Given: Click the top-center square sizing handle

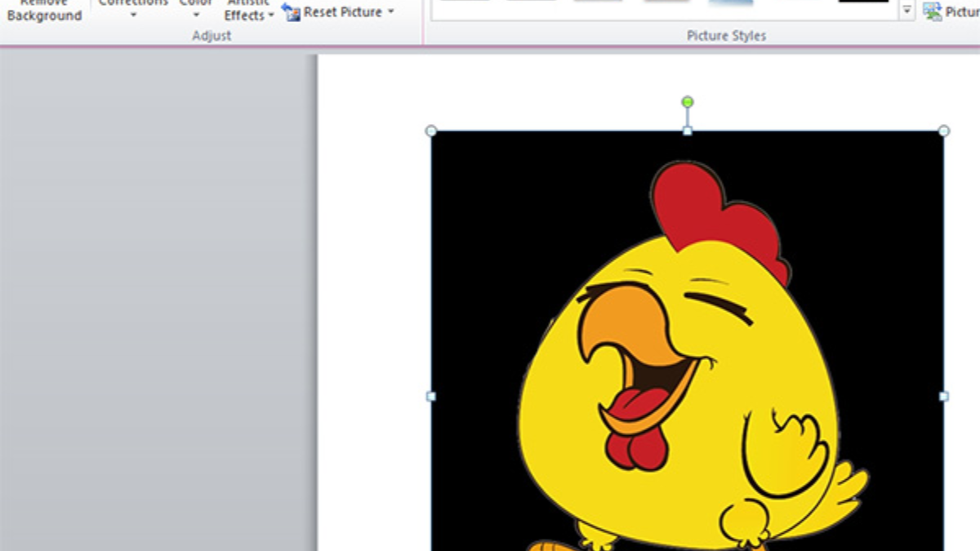Looking at the screenshot, I should click(x=688, y=131).
